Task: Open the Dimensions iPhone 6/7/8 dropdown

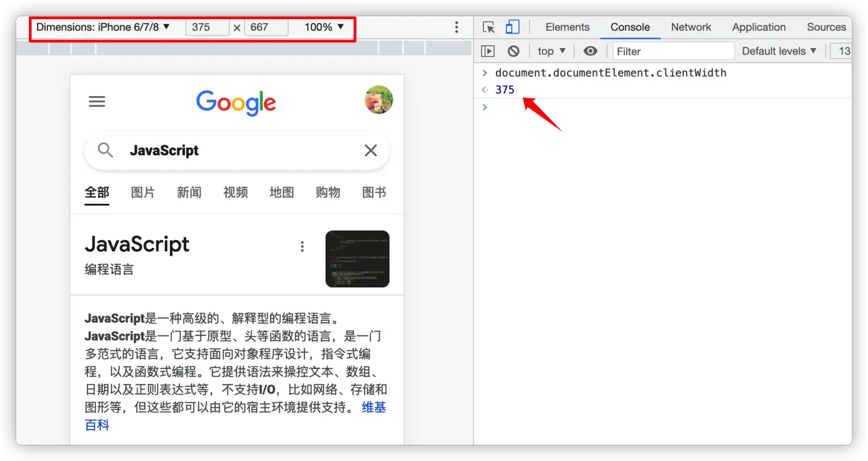Action: (x=104, y=27)
